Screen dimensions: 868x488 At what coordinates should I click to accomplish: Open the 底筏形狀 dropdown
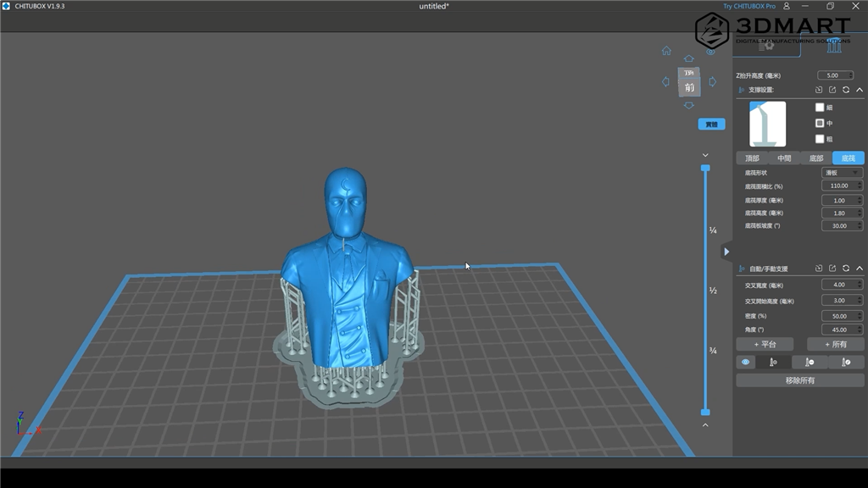[x=842, y=172]
